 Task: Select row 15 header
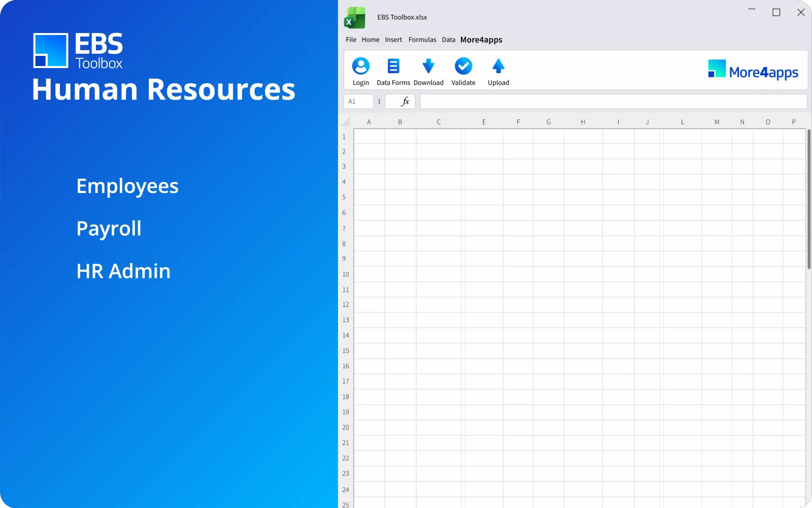346,351
